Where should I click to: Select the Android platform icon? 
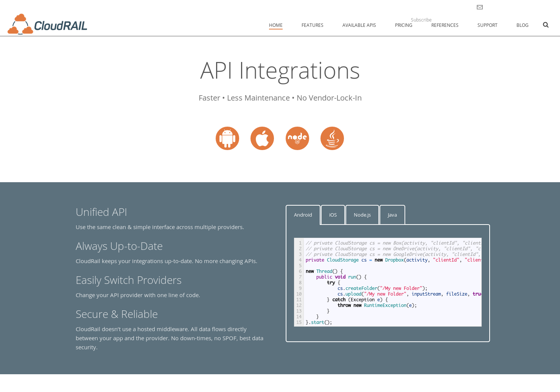click(227, 138)
